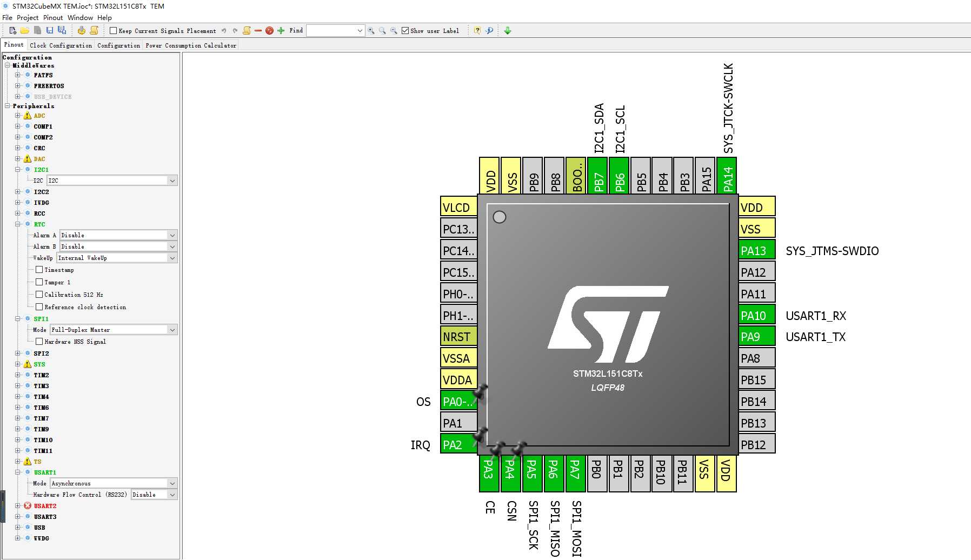Click the help question mark icon

coord(477,31)
